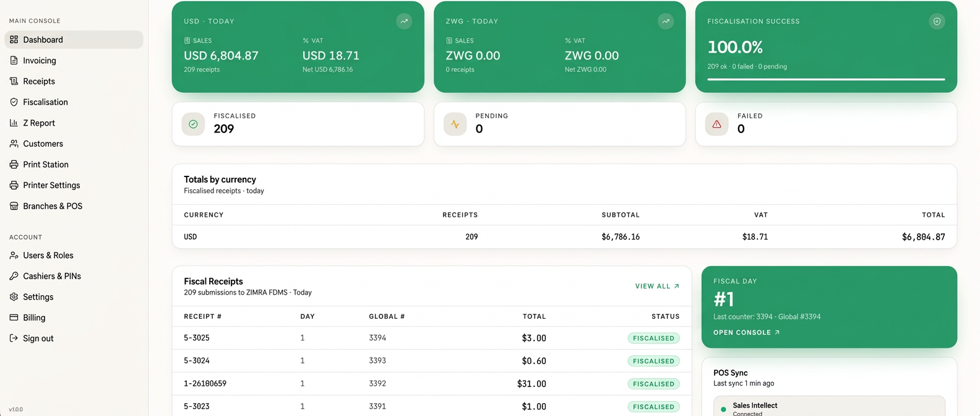980x416 pixels.
Task: Click the green status dot for Sales Intellect
Action: [723, 409]
